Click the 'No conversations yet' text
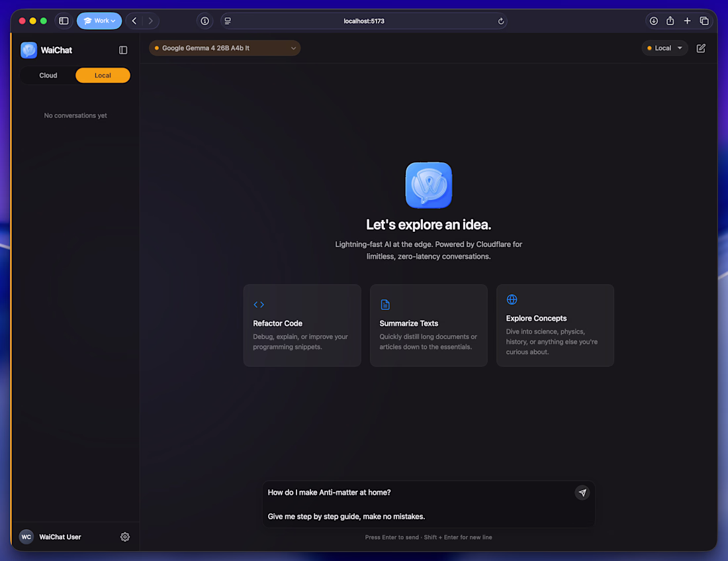728x561 pixels. (x=75, y=115)
